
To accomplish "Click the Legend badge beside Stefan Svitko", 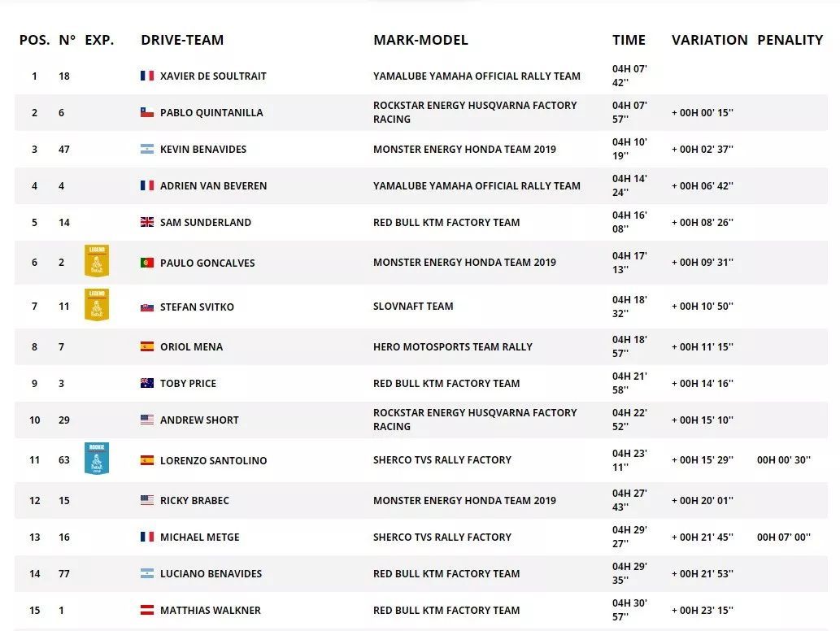I will point(97,305).
